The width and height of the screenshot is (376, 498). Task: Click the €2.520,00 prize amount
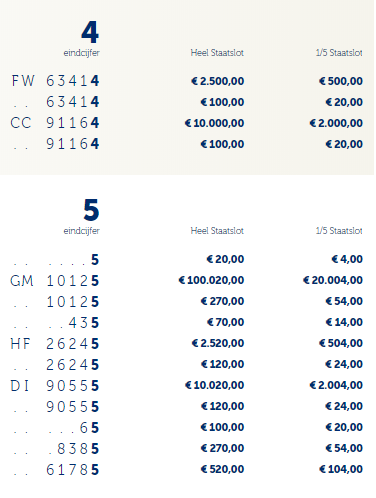218,343
